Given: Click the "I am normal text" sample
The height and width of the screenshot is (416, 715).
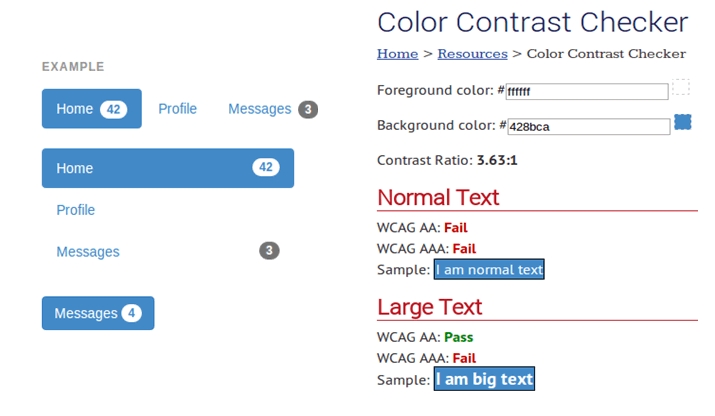Looking at the screenshot, I should tap(489, 270).
